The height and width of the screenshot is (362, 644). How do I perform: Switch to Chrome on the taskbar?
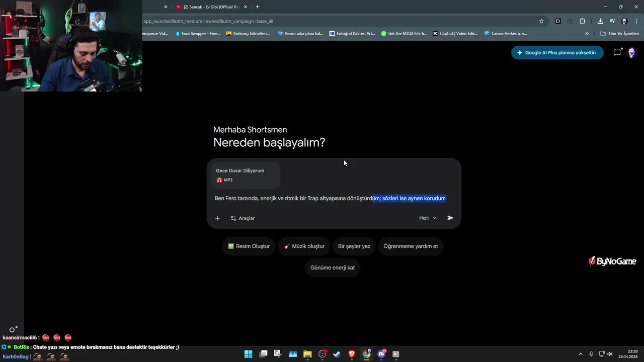tap(367, 354)
